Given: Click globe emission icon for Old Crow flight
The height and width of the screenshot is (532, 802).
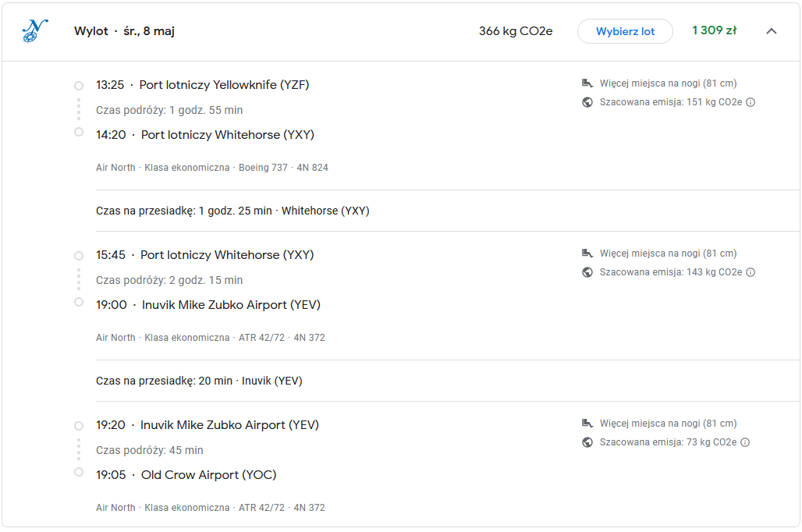Looking at the screenshot, I should coord(587,442).
